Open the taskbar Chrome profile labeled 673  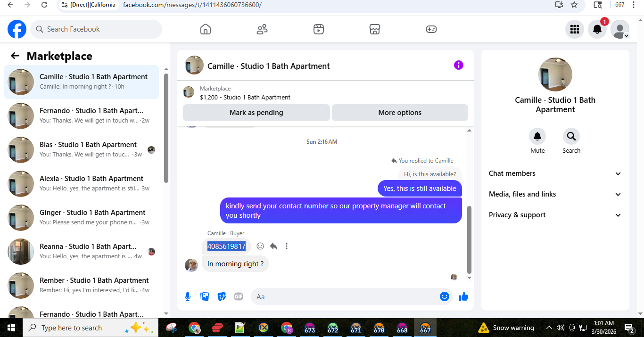coord(310,328)
